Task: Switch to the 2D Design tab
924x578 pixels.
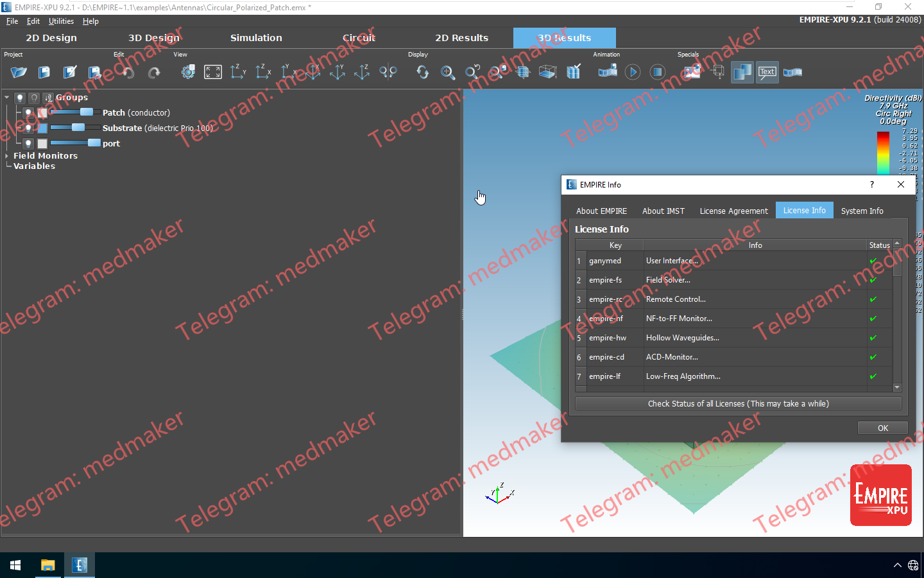Action: (51, 38)
